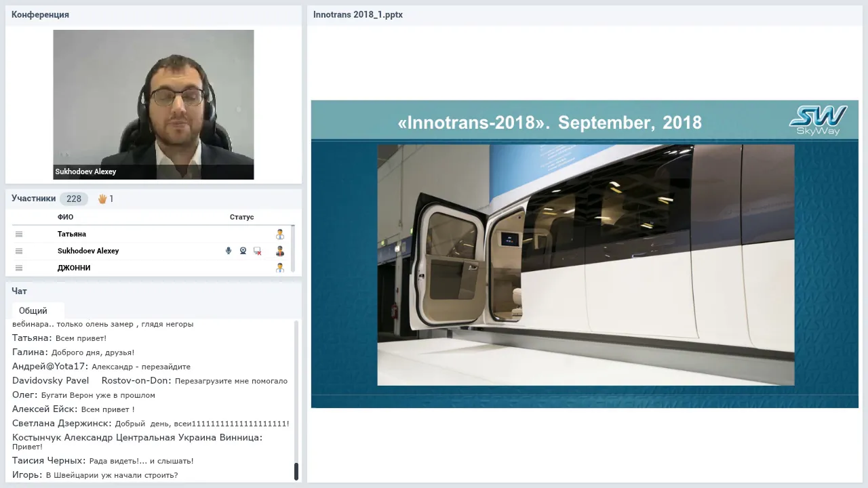Select participant name Татьяна in list
The width and height of the screenshot is (868, 488).
(x=72, y=234)
